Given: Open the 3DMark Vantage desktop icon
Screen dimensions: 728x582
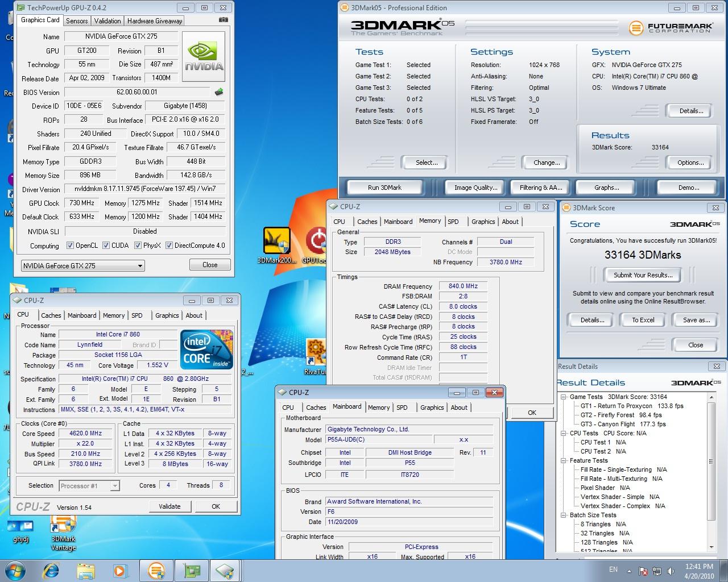Looking at the screenshot, I should pyautogui.click(x=63, y=533).
